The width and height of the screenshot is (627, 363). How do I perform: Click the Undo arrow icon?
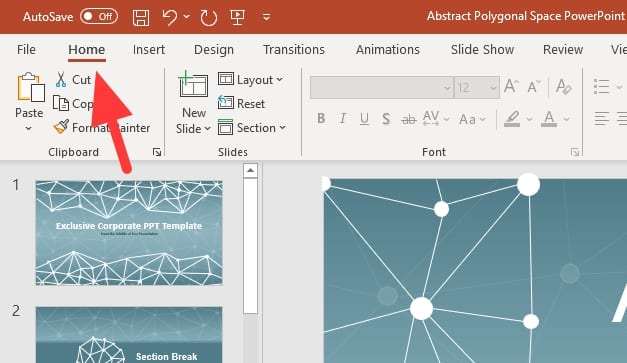[x=170, y=17]
